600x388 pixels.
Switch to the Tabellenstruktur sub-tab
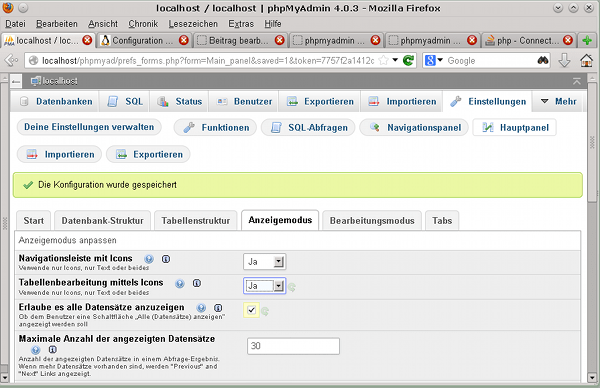(196, 221)
